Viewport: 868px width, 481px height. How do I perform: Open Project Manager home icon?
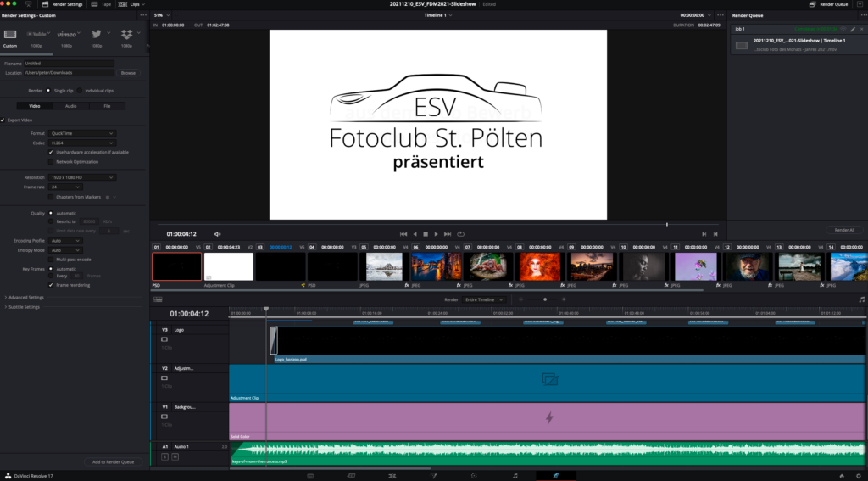[x=842, y=475]
